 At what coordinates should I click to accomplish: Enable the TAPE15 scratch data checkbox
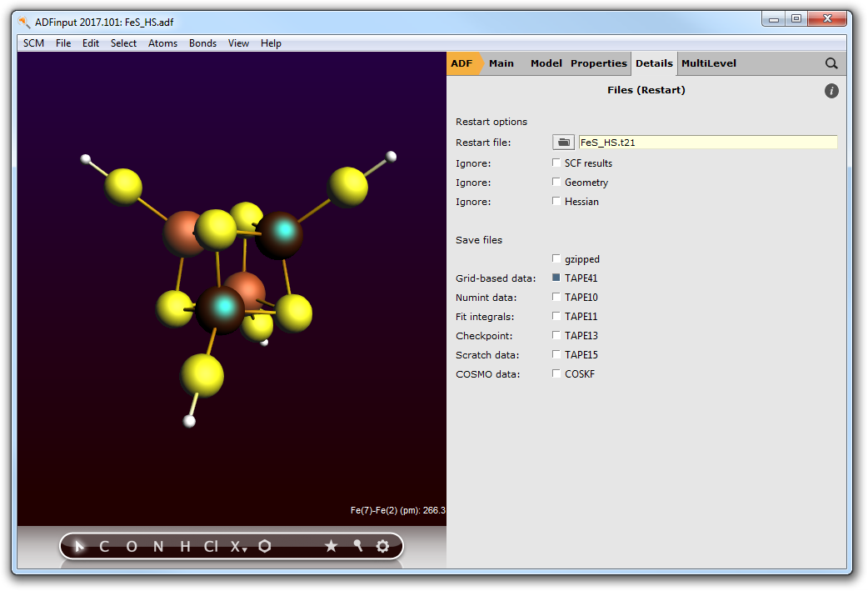[556, 354]
